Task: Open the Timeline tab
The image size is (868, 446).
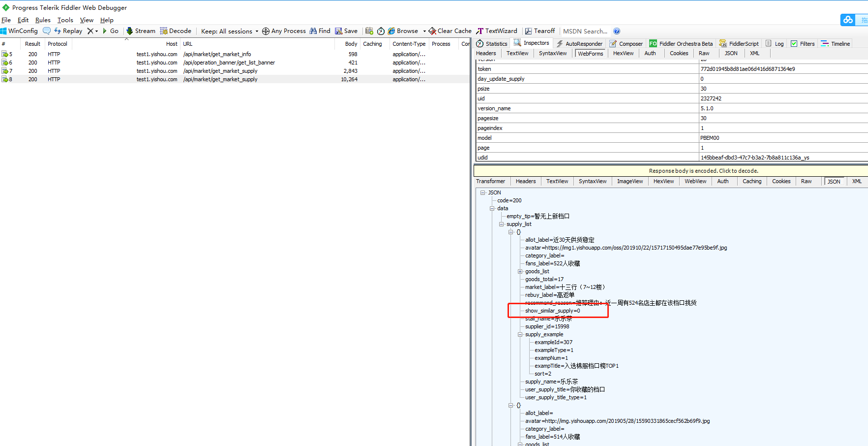Action: [x=836, y=44]
